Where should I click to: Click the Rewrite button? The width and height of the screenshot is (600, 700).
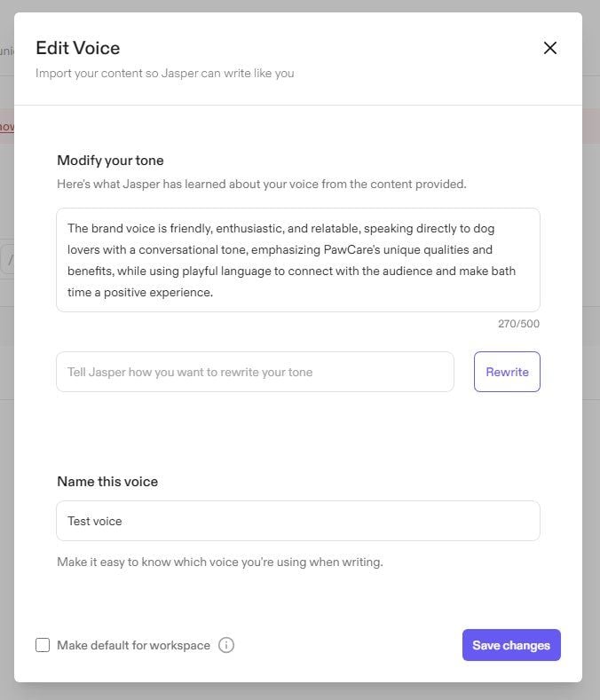507,372
